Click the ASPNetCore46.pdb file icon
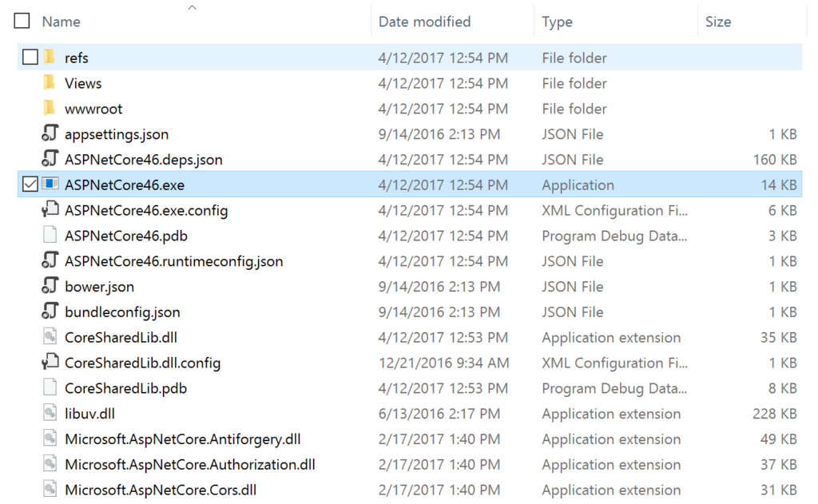818x504 pixels. click(50, 235)
